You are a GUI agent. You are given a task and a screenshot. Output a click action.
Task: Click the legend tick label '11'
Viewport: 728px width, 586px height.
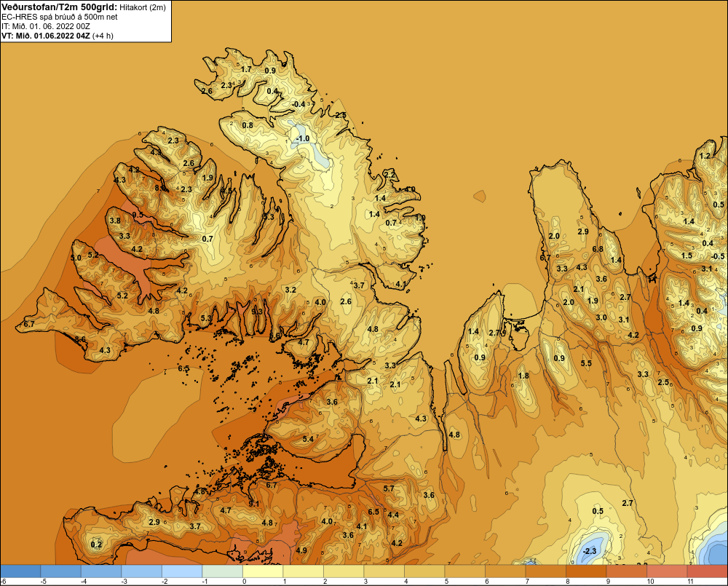coord(690,582)
